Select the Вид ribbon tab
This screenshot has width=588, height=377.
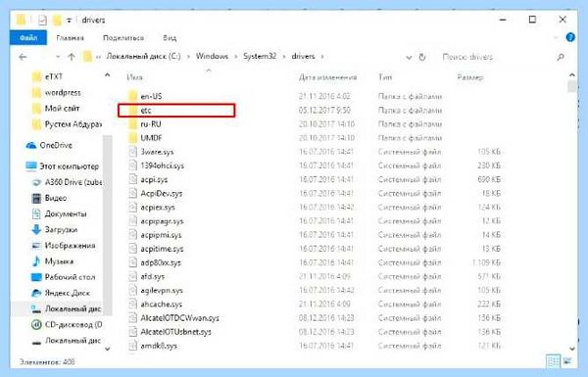click(170, 38)
